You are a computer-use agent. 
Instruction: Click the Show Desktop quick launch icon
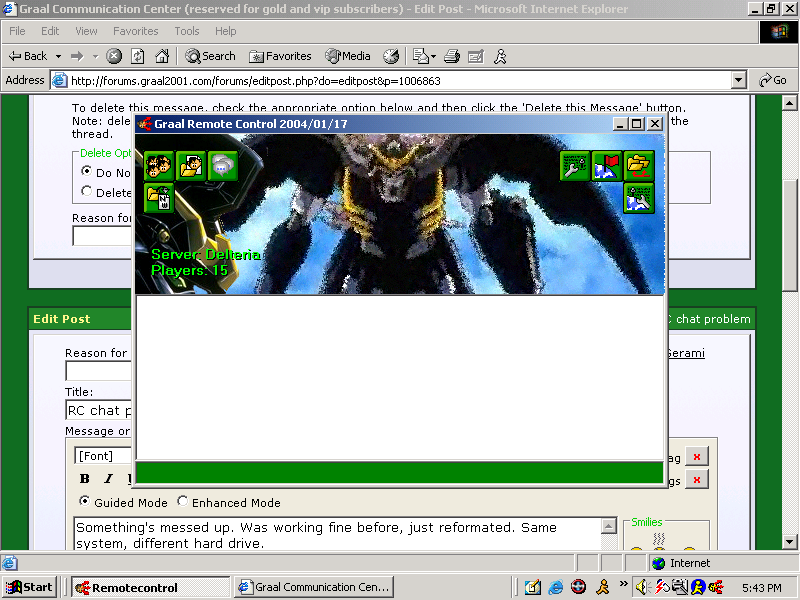tap(532, 587)
